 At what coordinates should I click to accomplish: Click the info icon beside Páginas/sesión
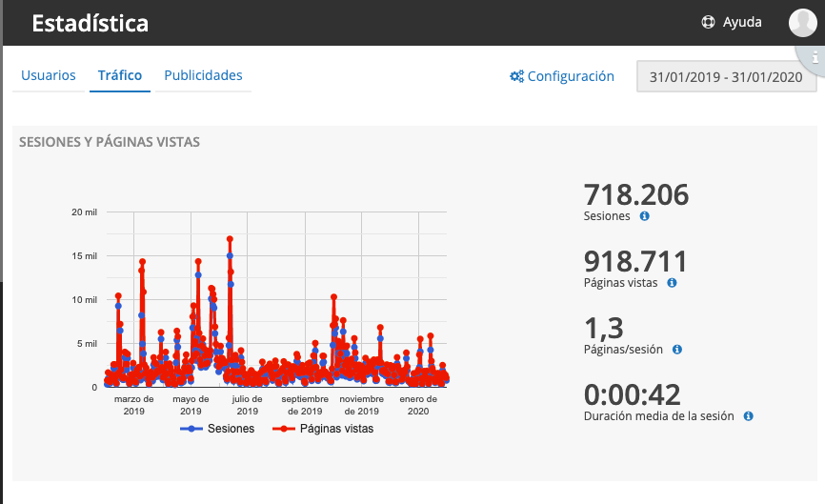point(677,350)
